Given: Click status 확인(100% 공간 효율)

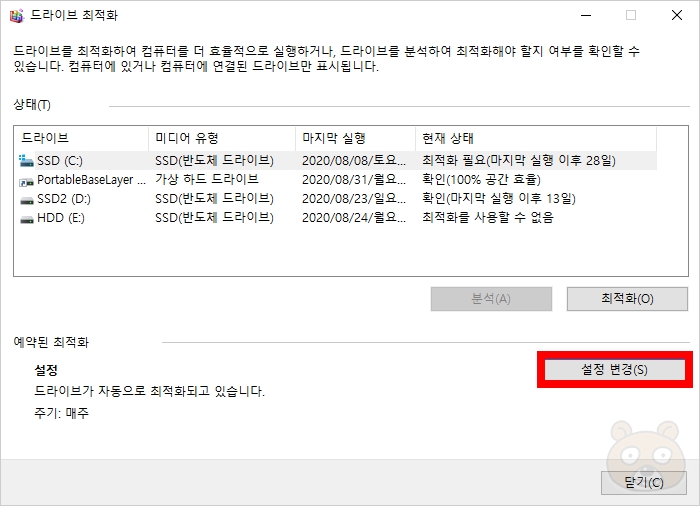Looking at the screenshot, I should coord(481,180).
